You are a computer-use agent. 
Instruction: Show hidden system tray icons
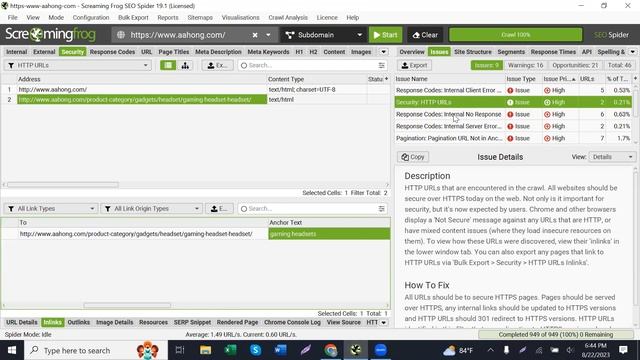[491, 350]
